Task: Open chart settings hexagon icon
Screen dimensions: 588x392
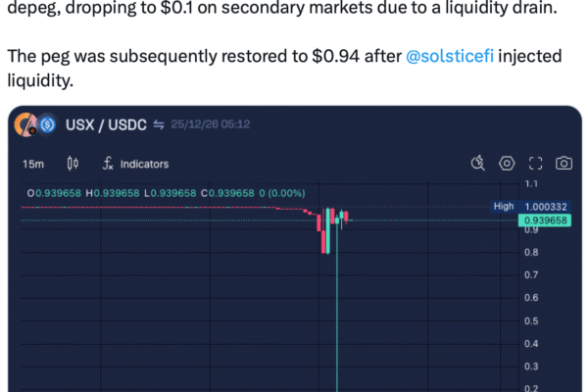Action: (x=507, y=164)
